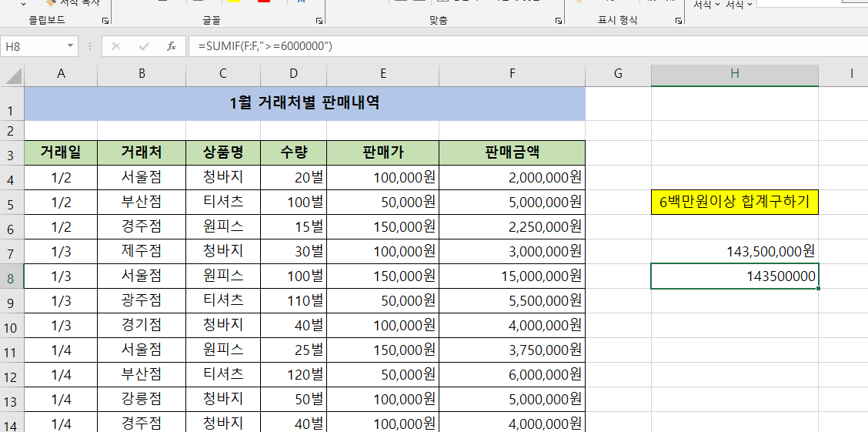Select the cell with 2,250,000원
Screen dimensions: 868x432
tap(512, 227)
